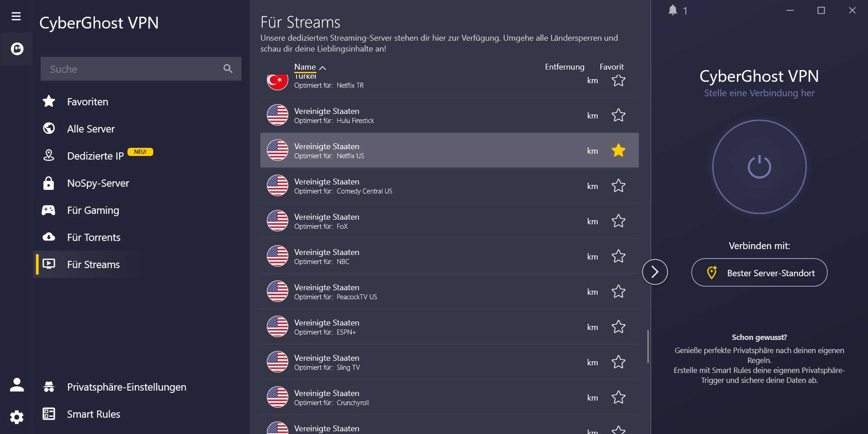Collapse the connection panel with the chevron

[654, 272]
